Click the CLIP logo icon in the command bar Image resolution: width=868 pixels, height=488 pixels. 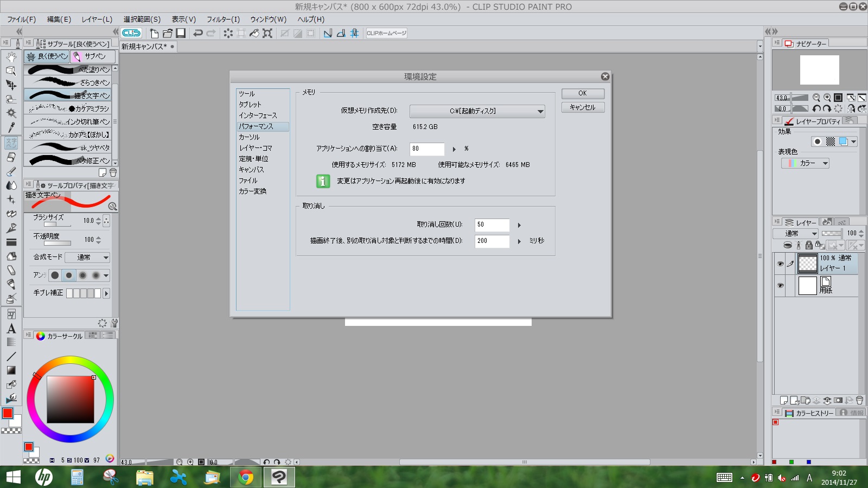[x=131, y=33]
